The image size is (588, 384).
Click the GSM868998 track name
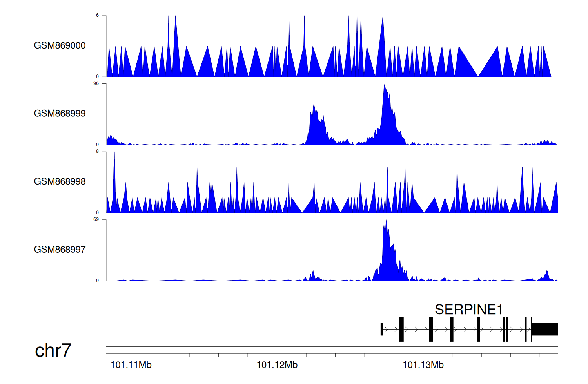click(x=60, y=181)
